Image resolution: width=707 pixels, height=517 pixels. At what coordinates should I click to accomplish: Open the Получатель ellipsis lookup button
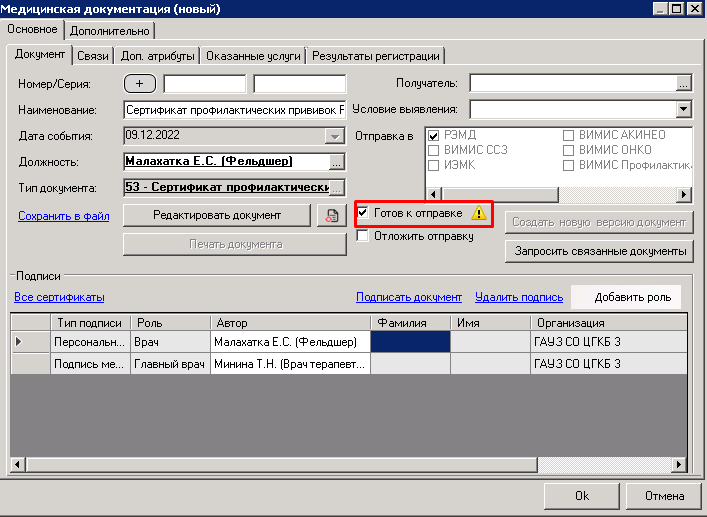pos(684,83)
